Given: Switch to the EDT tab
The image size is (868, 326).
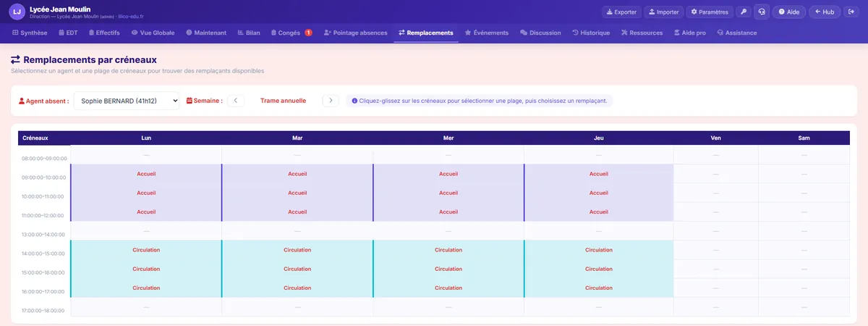Looking at the screenshot, I should [x=68, y=33].
